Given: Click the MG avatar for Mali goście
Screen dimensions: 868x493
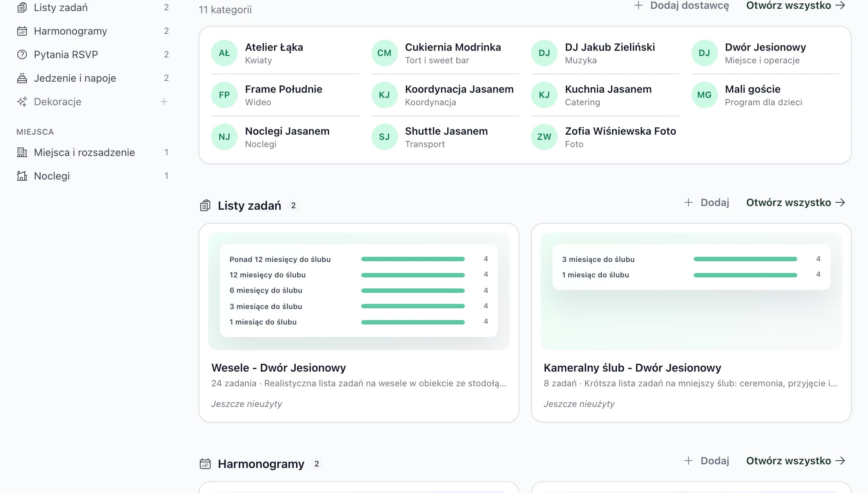Looking at the screenshot, I should tap(704, 95).
